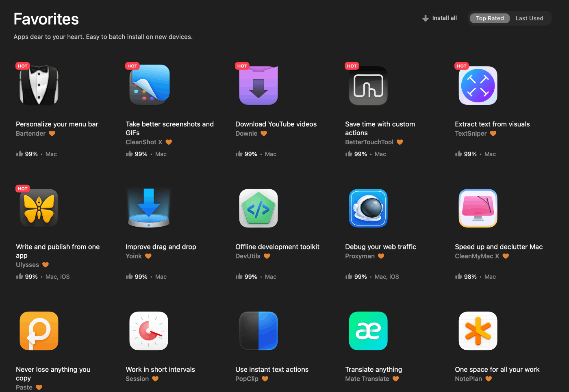Unfavorite Yoink with its heart icon
569x392 pixels.
click(148, 256)
